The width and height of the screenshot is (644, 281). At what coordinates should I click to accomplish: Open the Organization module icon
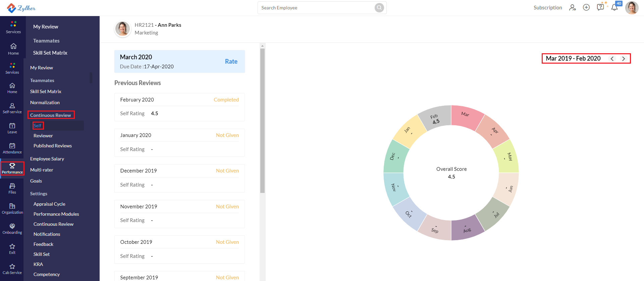pyautogui.click(x=12, y=209)
